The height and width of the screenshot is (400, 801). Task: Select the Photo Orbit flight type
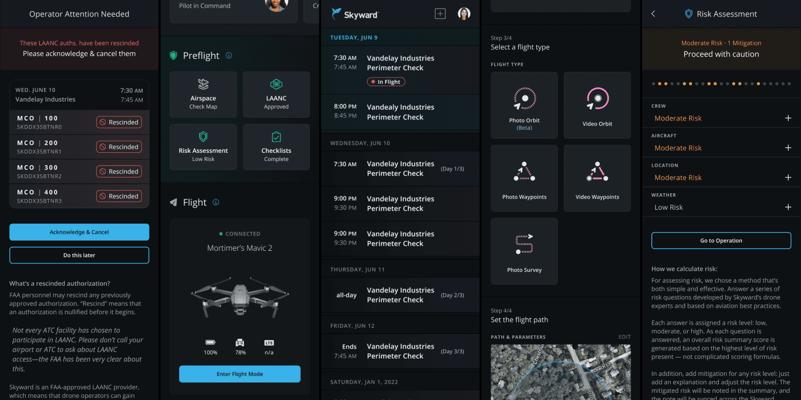point(524,105)
